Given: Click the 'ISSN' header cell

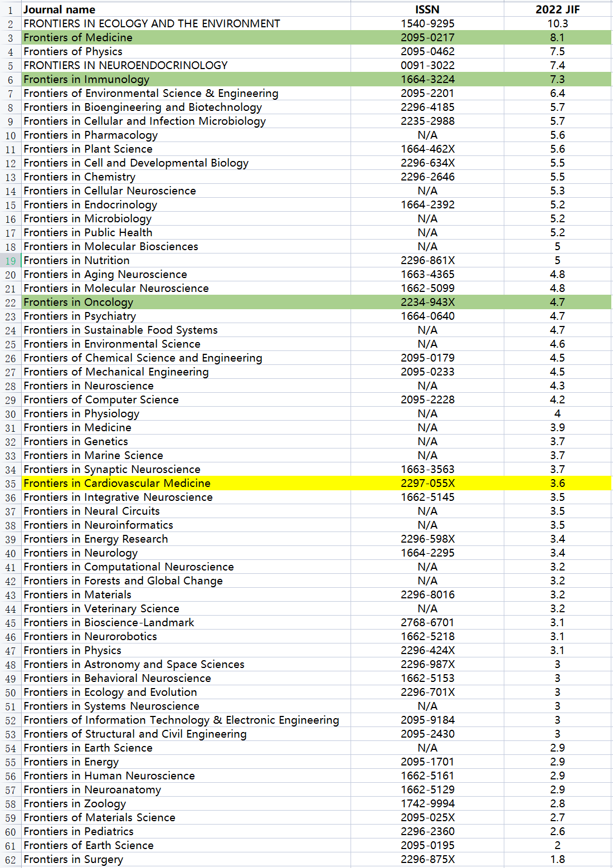Looking at the screenshot, I should coord(427,9).
